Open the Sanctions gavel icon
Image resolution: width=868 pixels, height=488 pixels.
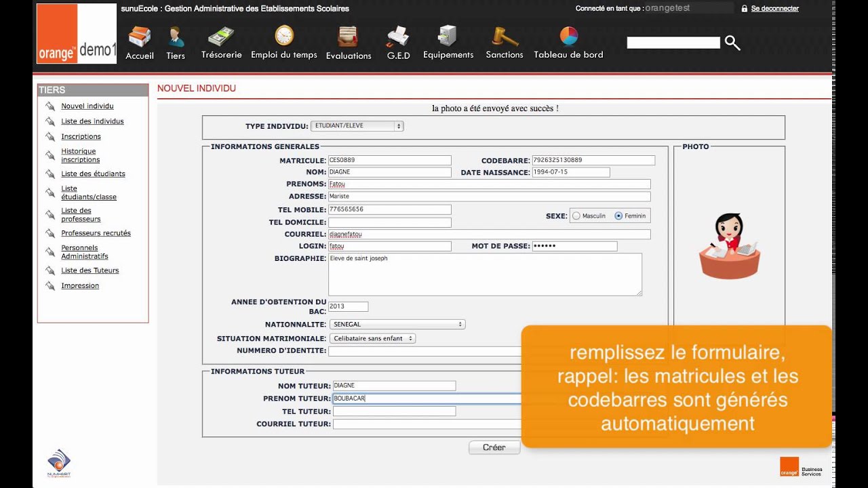[x=505, y=36]
